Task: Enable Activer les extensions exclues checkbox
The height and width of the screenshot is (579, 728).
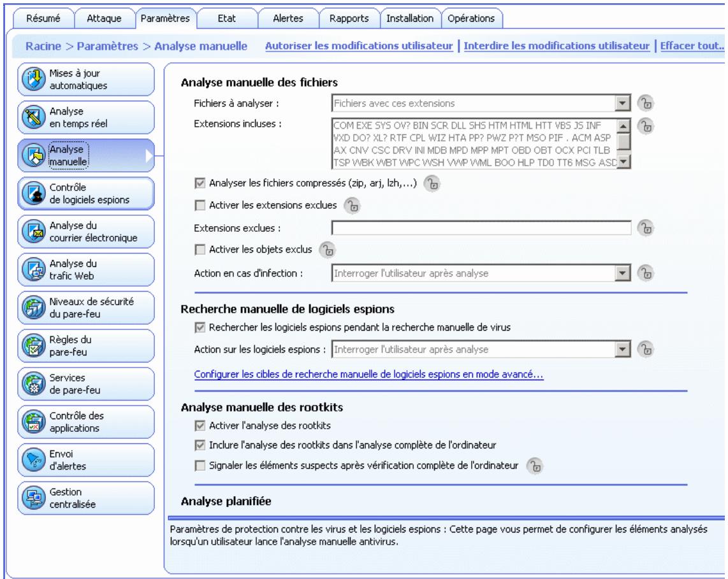Action: tap(200, 205)
